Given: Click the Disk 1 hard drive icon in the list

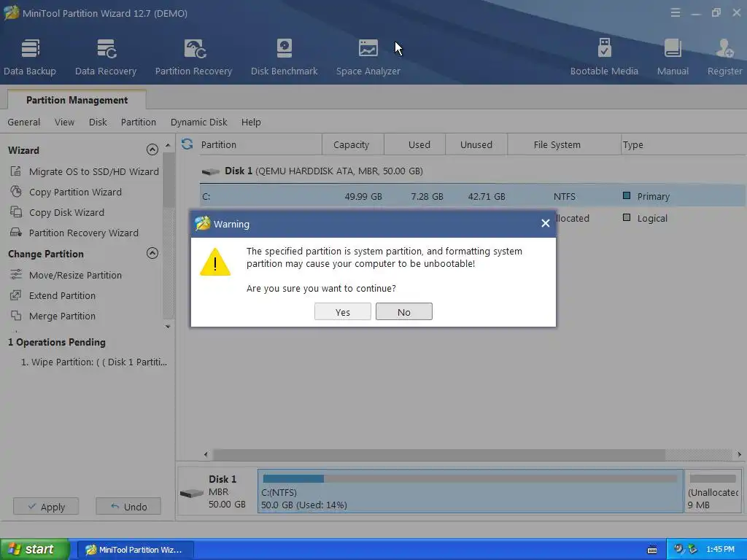Looking at the screenshot, I should pos(210,171).
